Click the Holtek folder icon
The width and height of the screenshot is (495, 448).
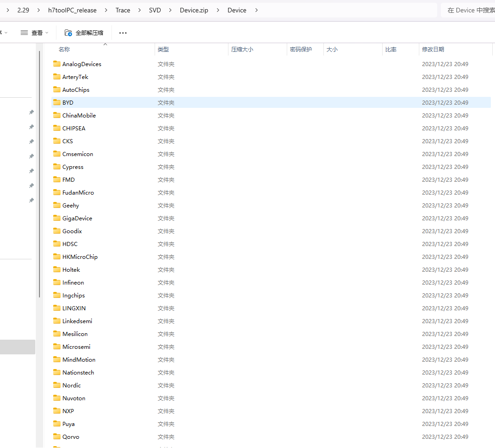click(x=57, y=269)
